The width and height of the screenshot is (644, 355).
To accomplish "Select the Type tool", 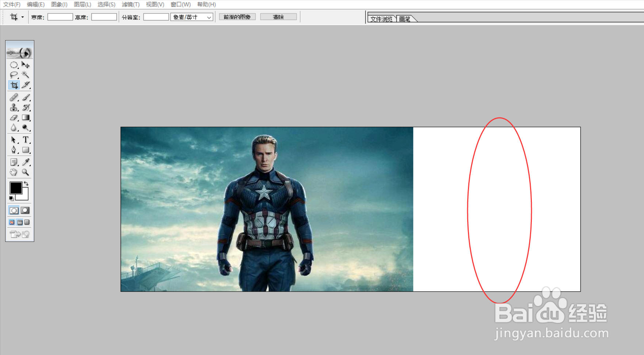I will 26,140.
